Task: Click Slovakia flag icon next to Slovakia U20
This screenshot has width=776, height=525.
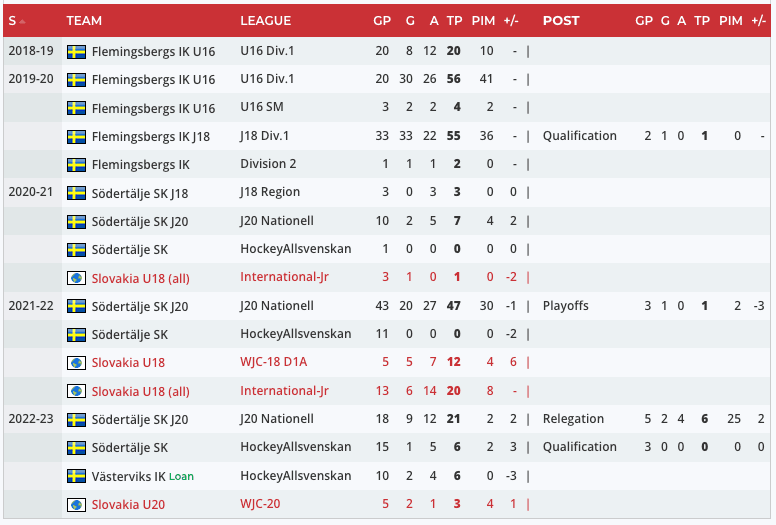Action: click(x=76, y=504)
